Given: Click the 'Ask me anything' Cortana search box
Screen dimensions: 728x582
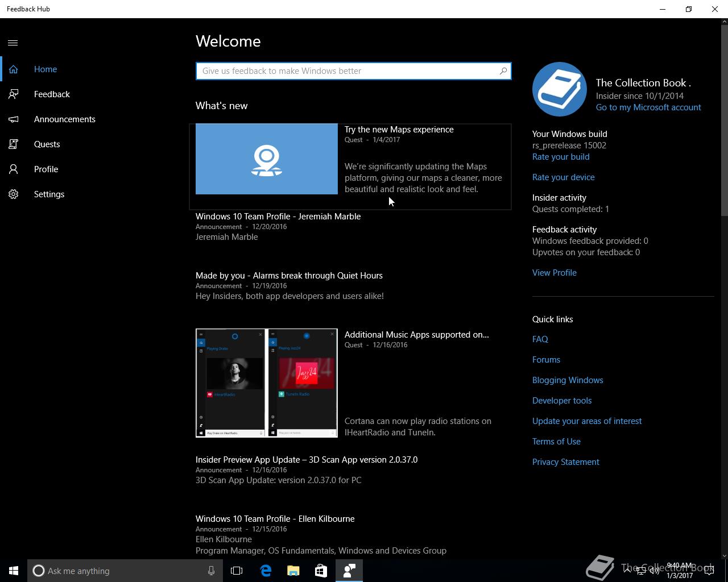Looking at the screenshot, I should (x=125, y=571).
